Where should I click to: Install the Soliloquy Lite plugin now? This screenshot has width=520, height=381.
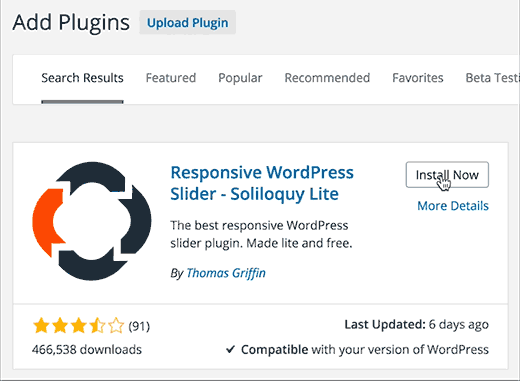pyautogui.click(x=447, y=175)
